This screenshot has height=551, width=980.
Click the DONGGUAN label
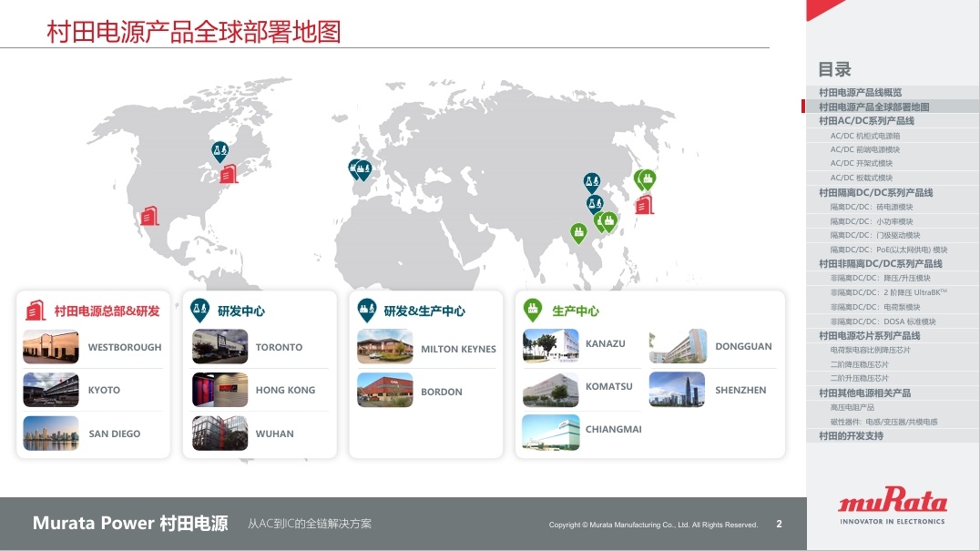[743, 346]
